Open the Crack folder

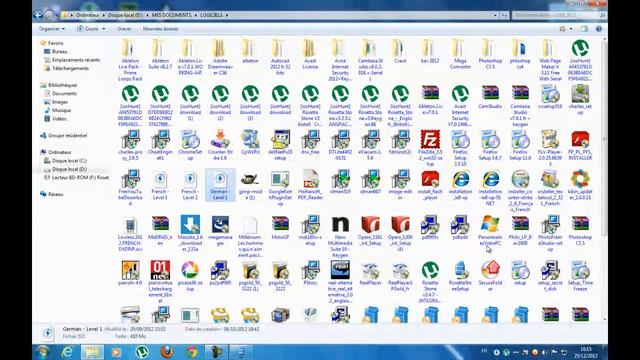pyautogui.click(x=400, y=49)
